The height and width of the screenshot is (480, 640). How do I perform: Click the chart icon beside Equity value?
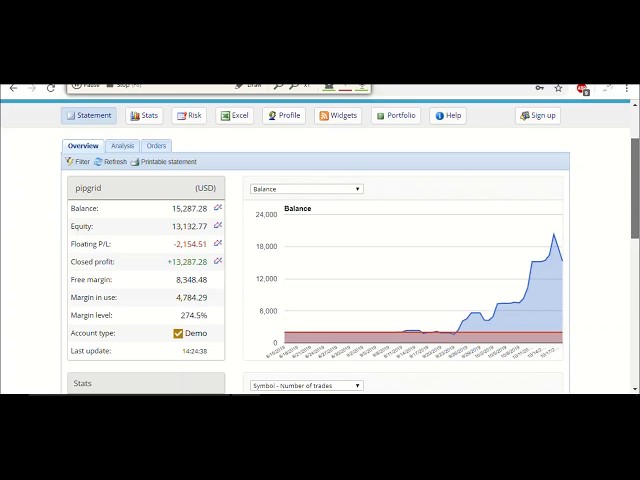217,226
